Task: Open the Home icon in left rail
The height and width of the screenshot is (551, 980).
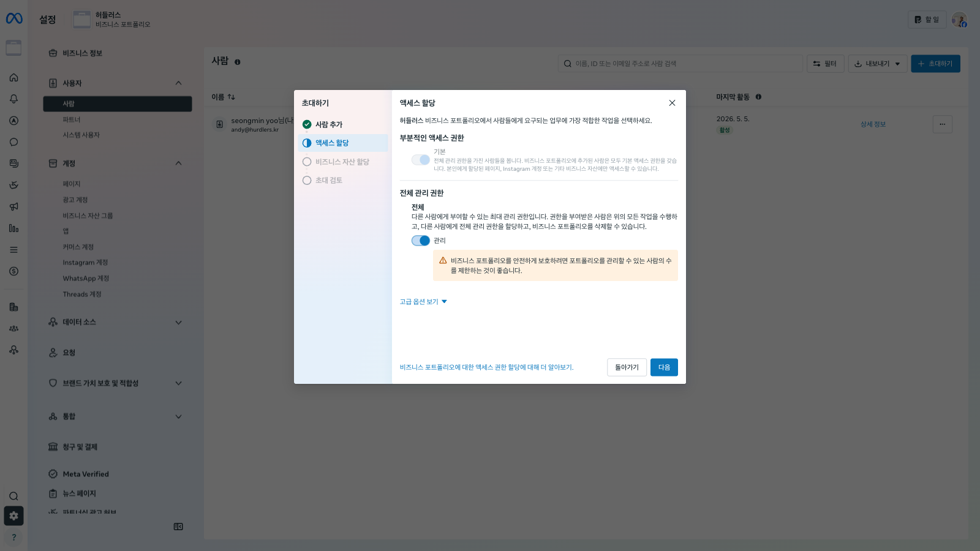Action: [13, 78]
